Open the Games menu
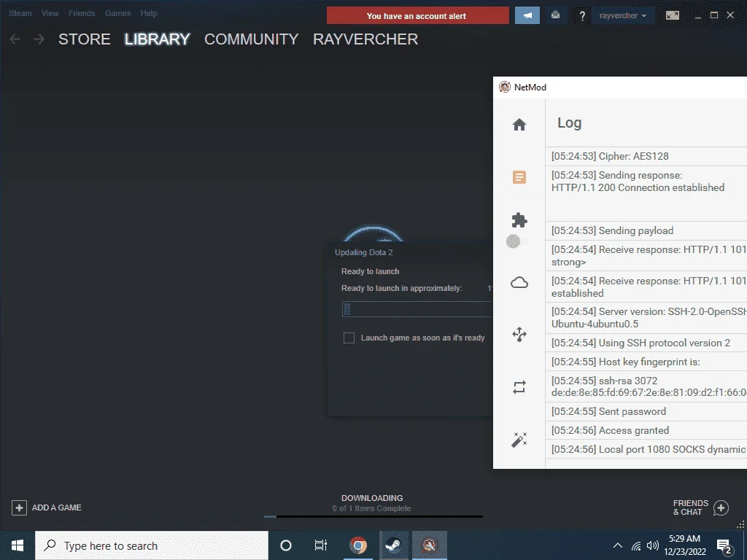Image resolution: width=747 pixels, height=560 pixels. (117, 13)
